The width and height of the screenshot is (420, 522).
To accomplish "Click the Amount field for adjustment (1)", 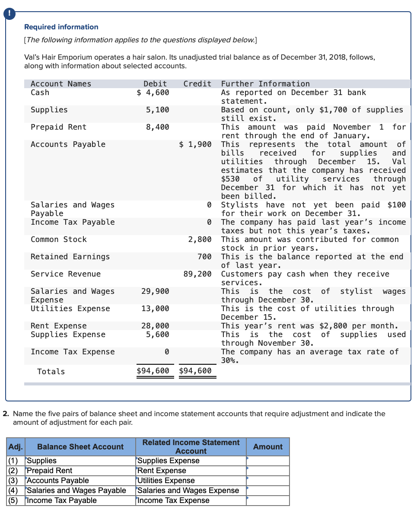I will point(268,461).
